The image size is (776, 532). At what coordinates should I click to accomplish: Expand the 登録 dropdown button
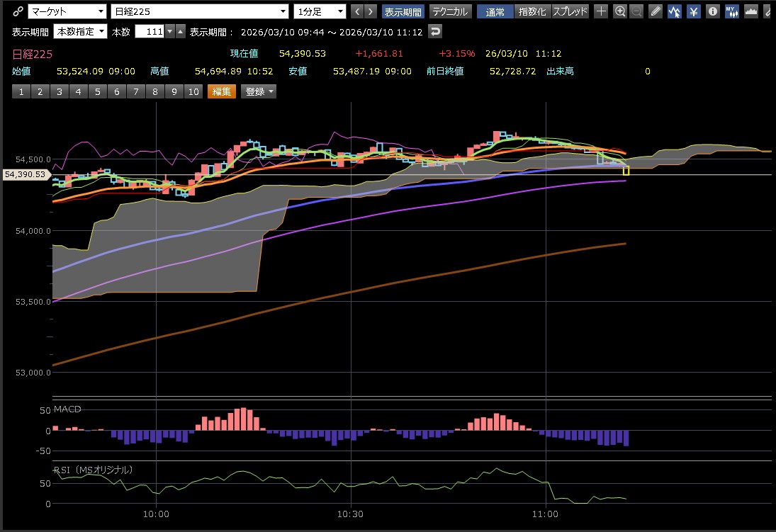pyautogui.click(x=259, y=91)
